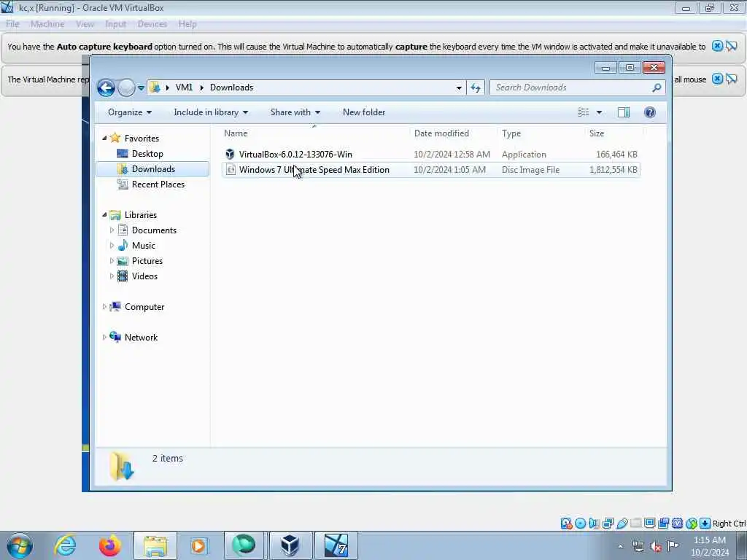Go back with the Explorer back arrow
This screenshot has width=747, height=560.
point(107,87)
